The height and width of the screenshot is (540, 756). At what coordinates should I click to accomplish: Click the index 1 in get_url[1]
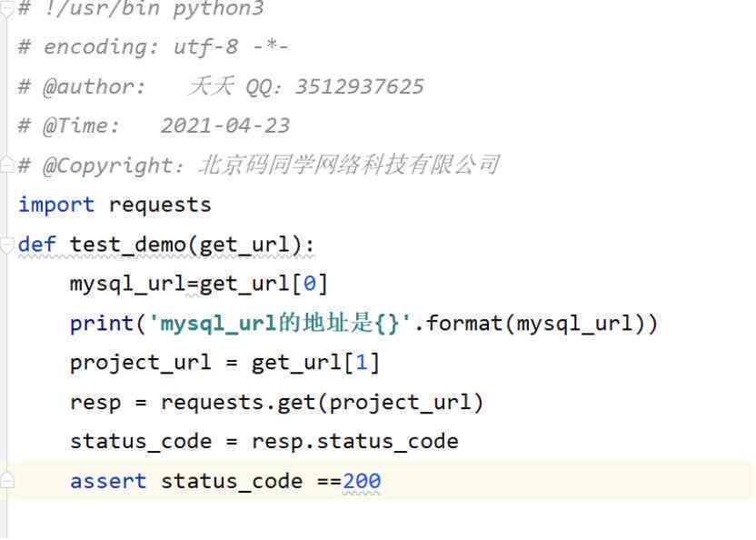[x=362, y=363]
